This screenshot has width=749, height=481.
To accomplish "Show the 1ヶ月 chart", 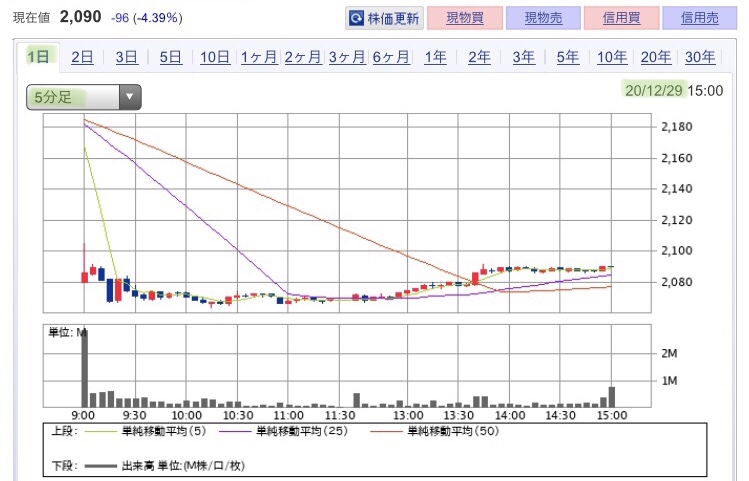I will (x=259, y=57).
